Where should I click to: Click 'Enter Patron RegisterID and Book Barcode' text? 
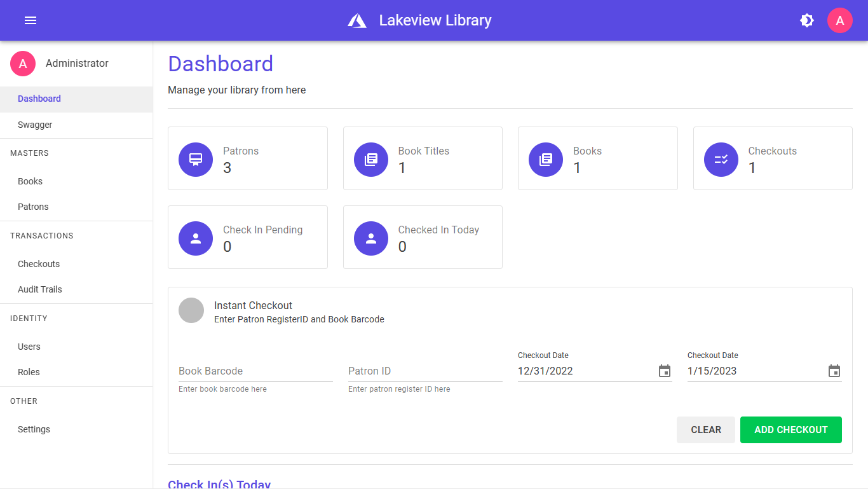299,319
